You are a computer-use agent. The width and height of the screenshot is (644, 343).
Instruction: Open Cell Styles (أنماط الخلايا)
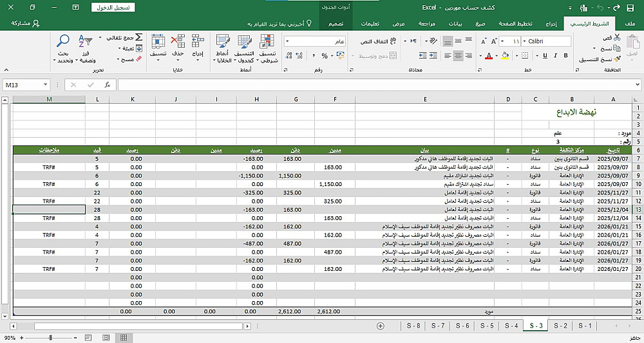click(x=223, y=48)
